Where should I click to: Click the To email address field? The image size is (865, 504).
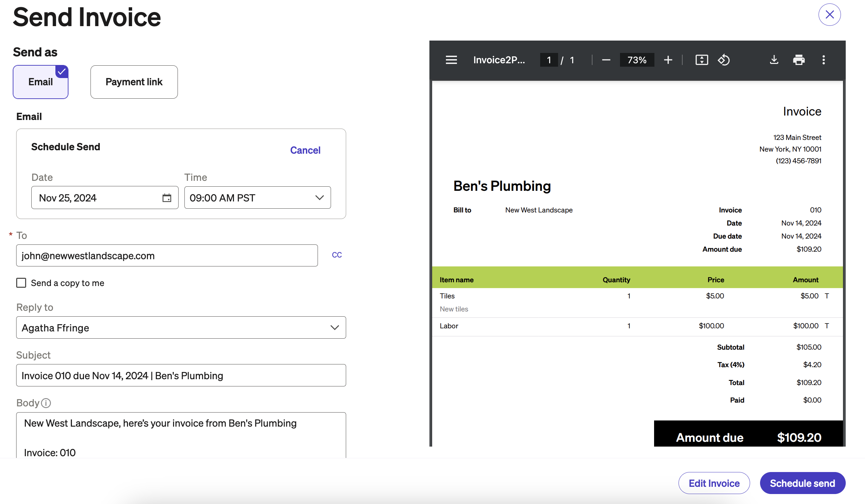pos(167,255)
